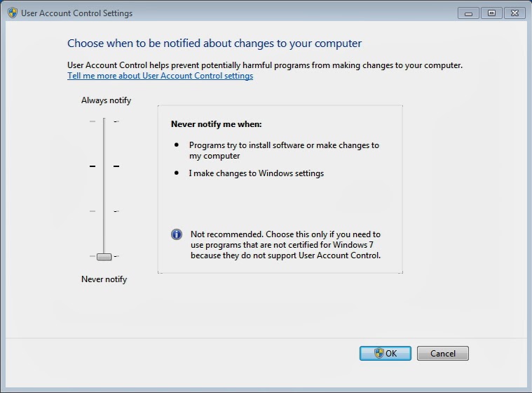The height and width of the screenshot is (393, 532).
Task: Minimize the User Account Control Settings window
Action: point(468,13)
